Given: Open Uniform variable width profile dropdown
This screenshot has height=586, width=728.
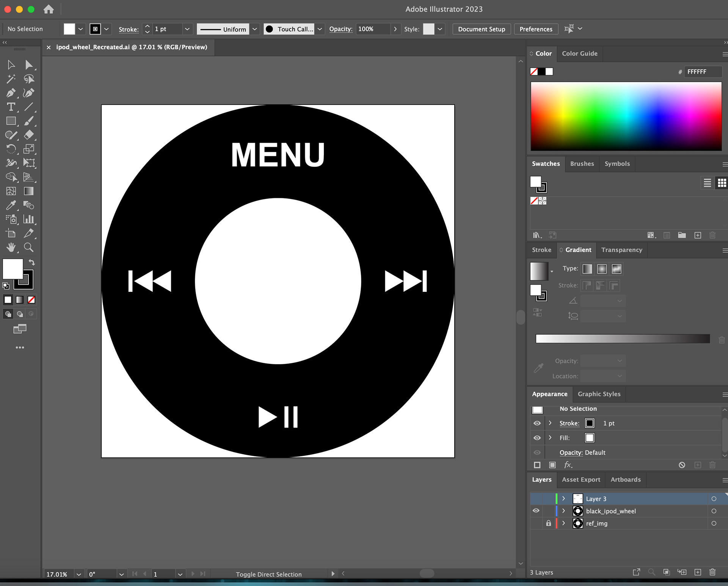Looking at the screenshot, I should coord(255,29).
